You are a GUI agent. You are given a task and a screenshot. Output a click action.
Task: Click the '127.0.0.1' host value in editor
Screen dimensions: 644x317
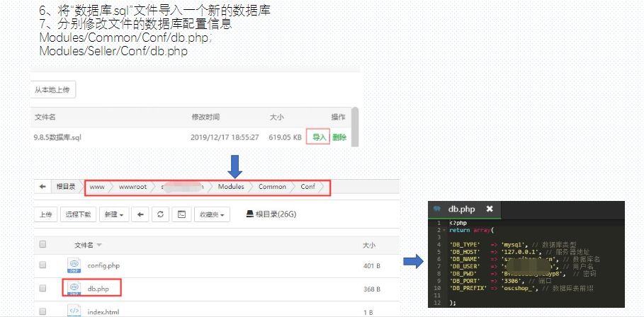(519, 252)
